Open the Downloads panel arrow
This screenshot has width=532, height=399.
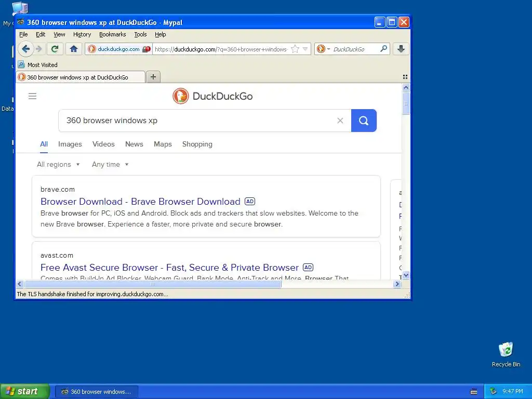click(401, 49)
